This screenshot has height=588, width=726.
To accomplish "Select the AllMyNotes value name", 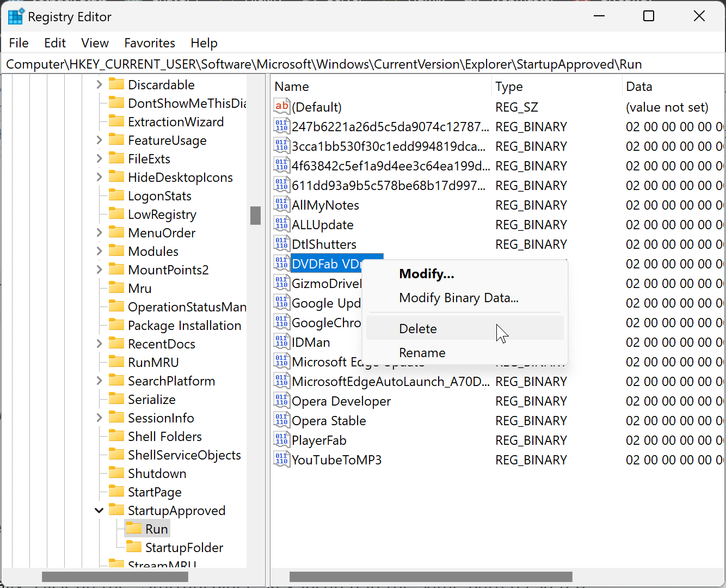I will (x=325, y=205).
